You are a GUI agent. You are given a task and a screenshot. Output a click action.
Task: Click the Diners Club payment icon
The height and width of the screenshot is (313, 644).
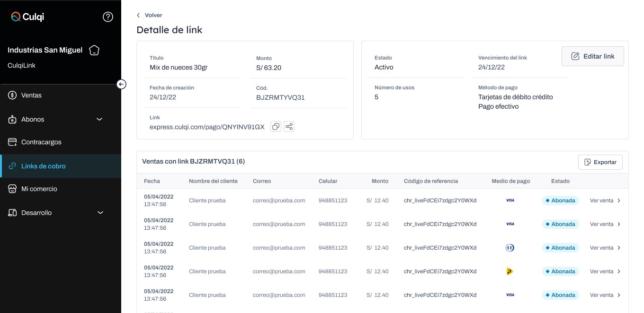point(510,248)
